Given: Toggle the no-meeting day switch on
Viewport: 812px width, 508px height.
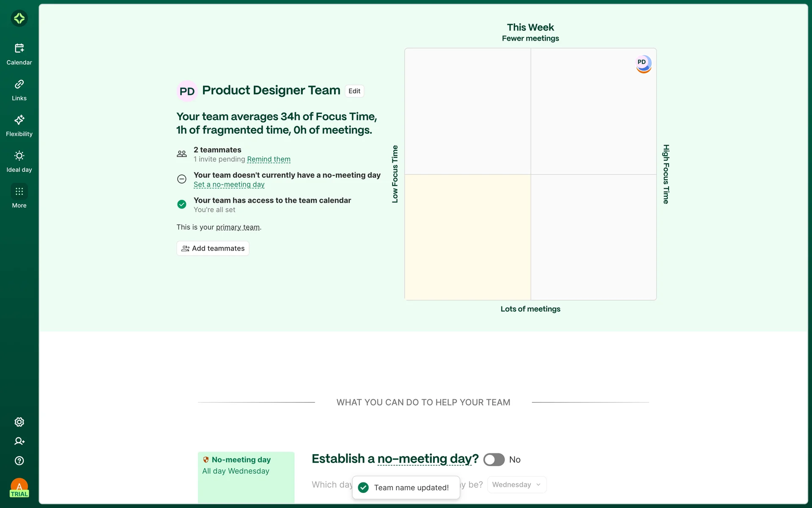Looking at the screenshot, I should click(494, 460).
